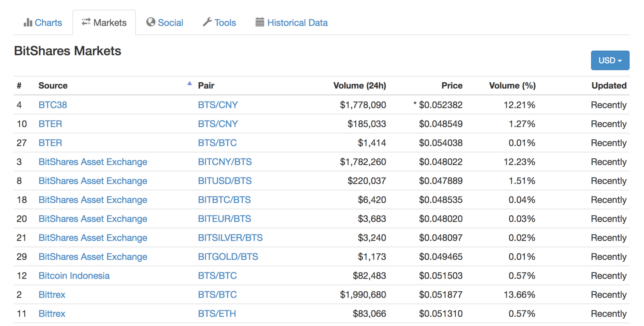Screen dimensions: 644x326
Task: Open the BITGOLD/BTS pair link
Action: tap(228, 257)
